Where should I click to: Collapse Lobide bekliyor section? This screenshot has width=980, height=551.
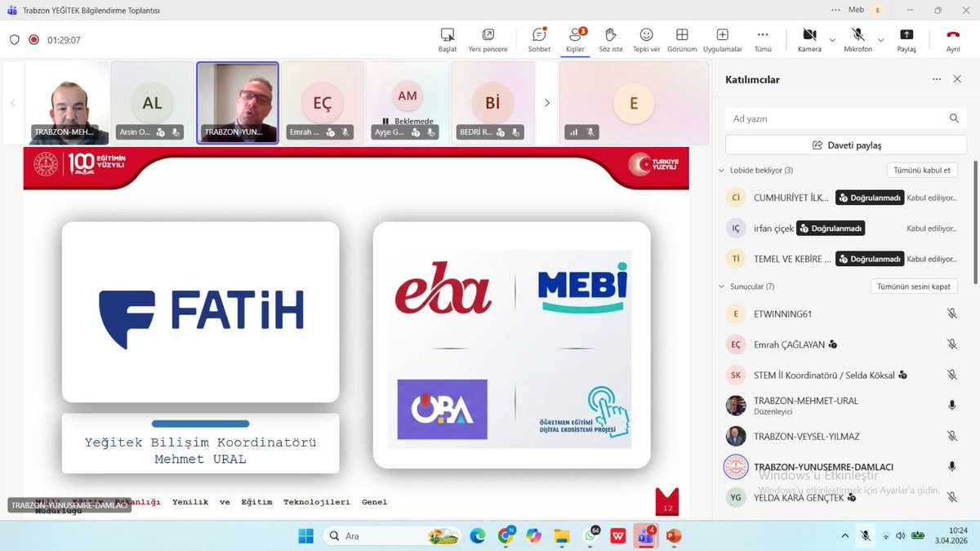(721, 171)
